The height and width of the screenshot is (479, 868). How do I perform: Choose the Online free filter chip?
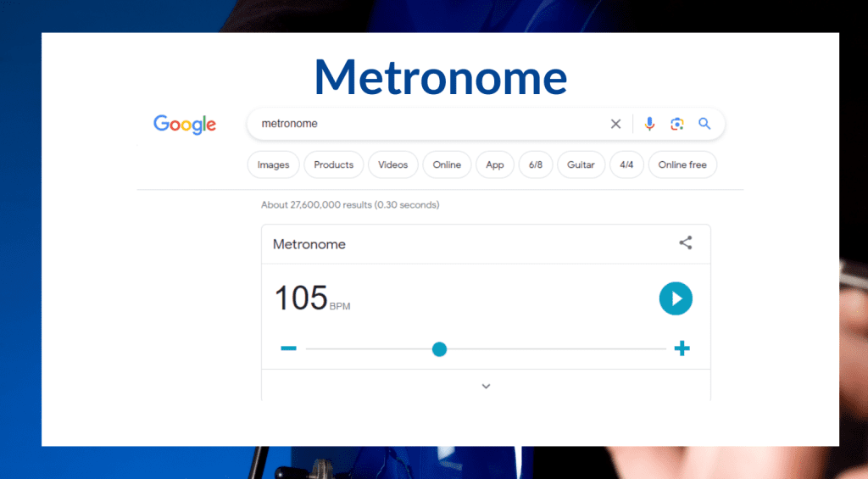[682, 164]
